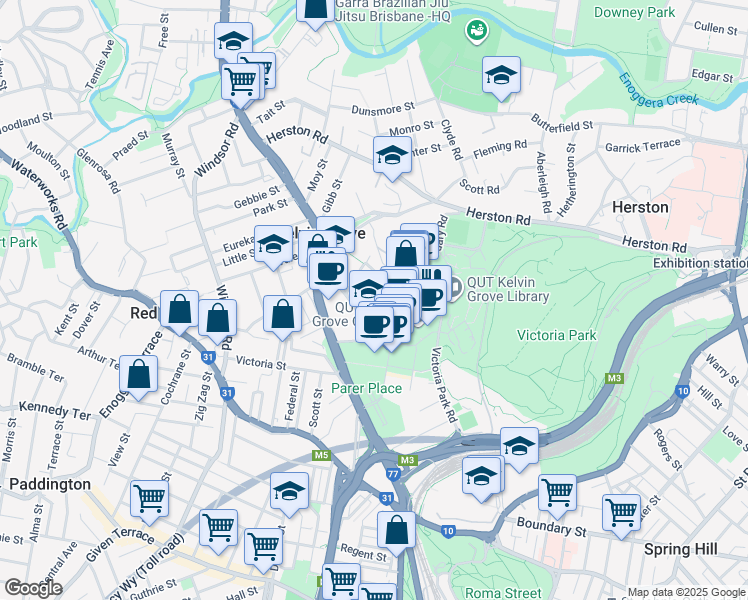The height and width of the screenshot is (600, 748).
Task: Click the Victoria Park label
Action: tap(557, 335)
